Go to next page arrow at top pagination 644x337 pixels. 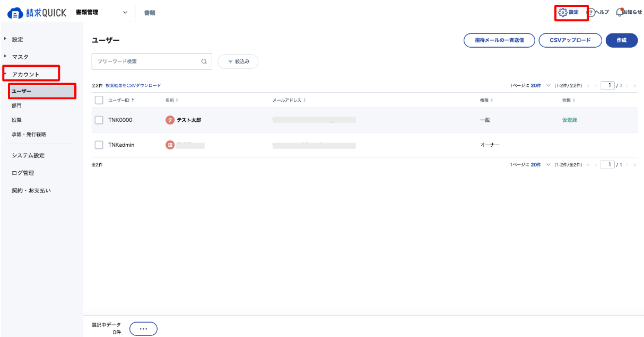click(x=627, y=85)
